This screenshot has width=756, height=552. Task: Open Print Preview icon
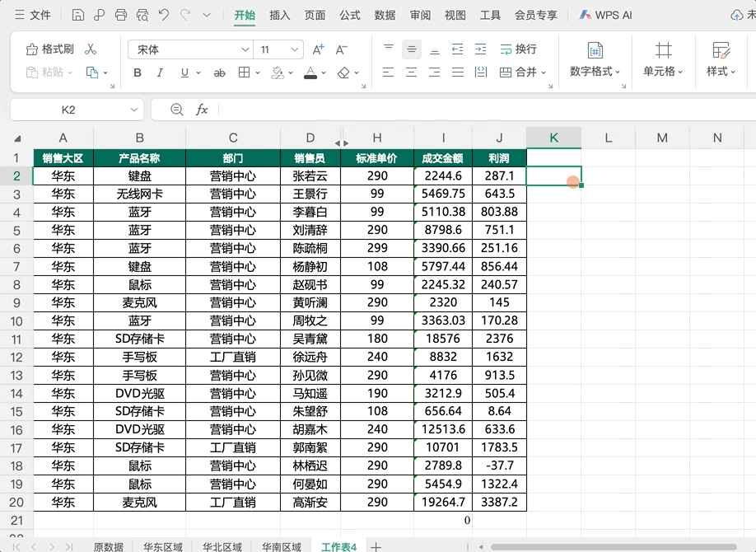point(142,15)
